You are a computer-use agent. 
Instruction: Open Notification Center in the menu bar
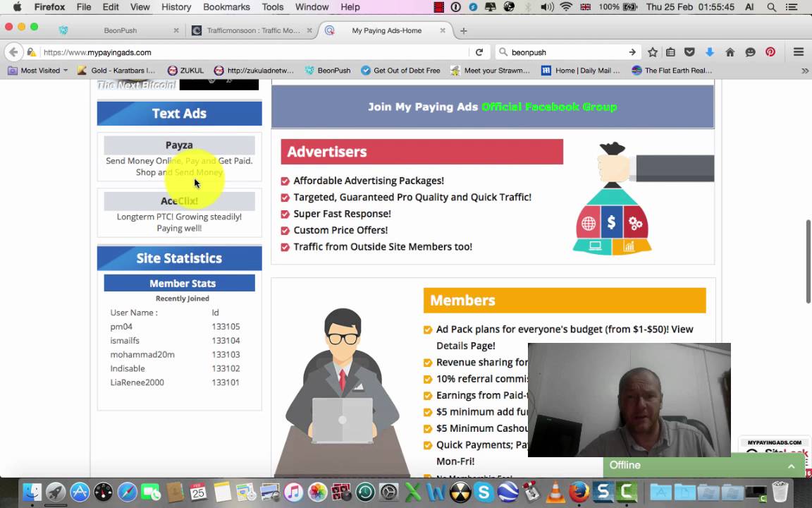[792, 7]
